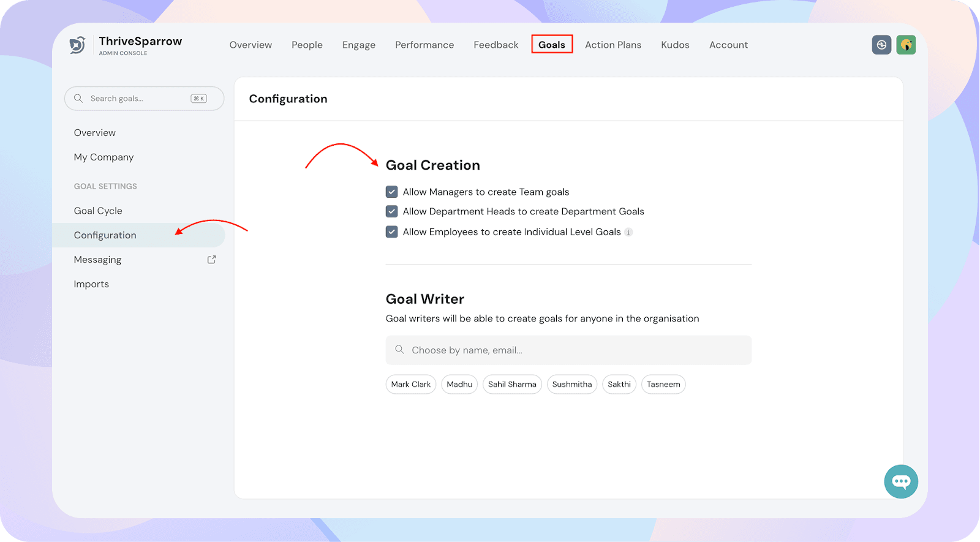Image resolution: width=980 pixels, height=542 pixels.
Task: Click the GOAL SETTINGS section label
Action: [105, 186]
